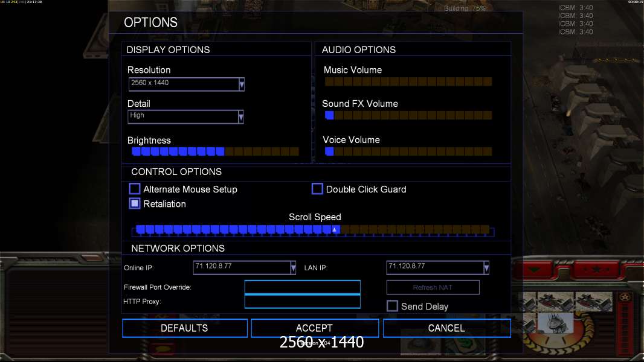The height and width of the screenshot is (362, 644).
Task: Click the HTTP Proxy input field
Action: pos(302,301)
